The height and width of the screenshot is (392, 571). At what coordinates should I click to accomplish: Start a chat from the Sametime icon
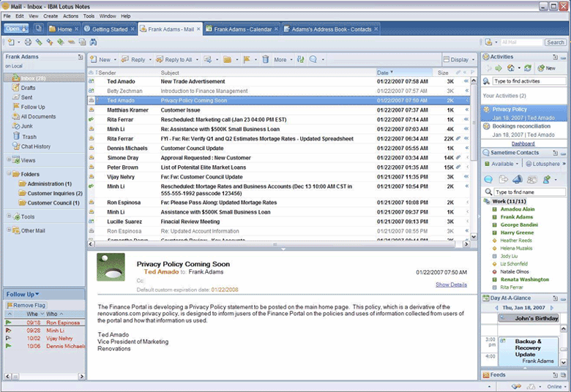(488, 179)
